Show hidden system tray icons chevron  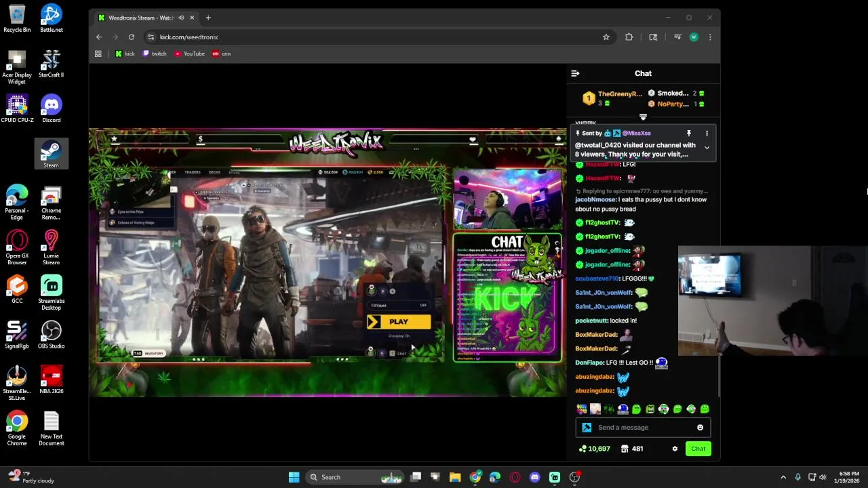pyautogui.click(x=783, y=477)
